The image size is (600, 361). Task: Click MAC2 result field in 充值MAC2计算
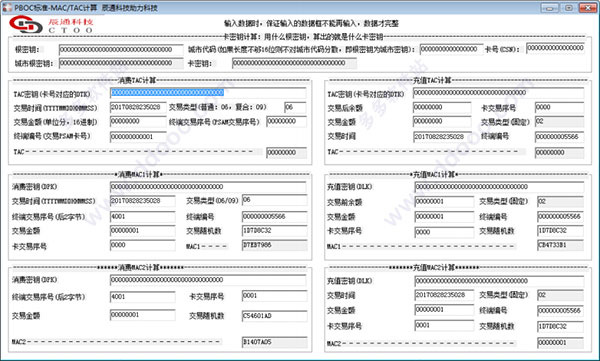[x=560, y=343]
